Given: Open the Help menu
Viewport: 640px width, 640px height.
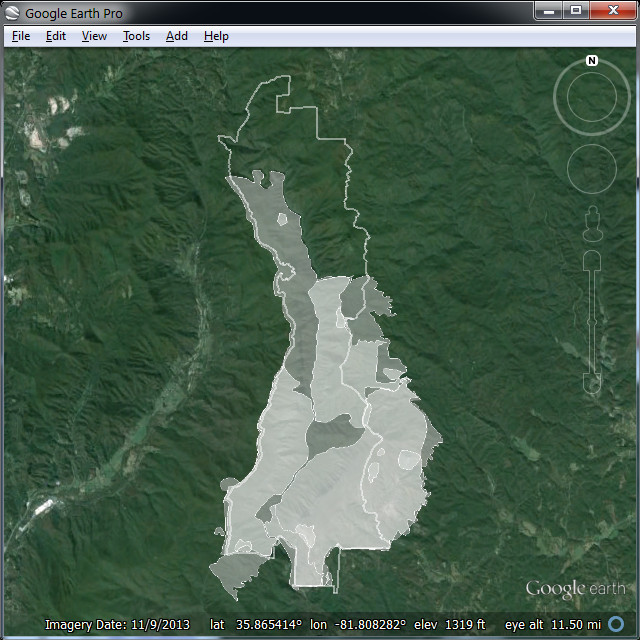Looking at the screenshot, I should (x=216, y=36).
